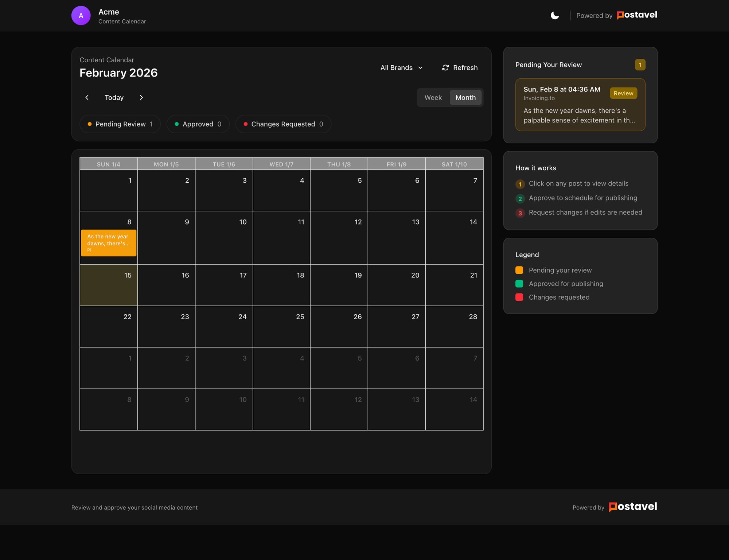729x560 pixels.
Task: Click the 'February 2026' heading
Action: (x=118, y=73)
